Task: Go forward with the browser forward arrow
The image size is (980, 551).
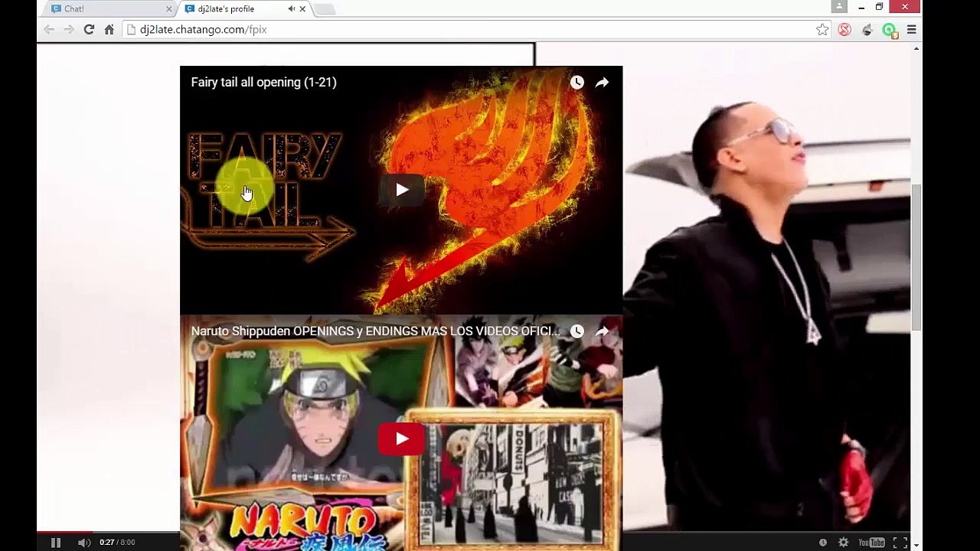Action: click(69, 29)
